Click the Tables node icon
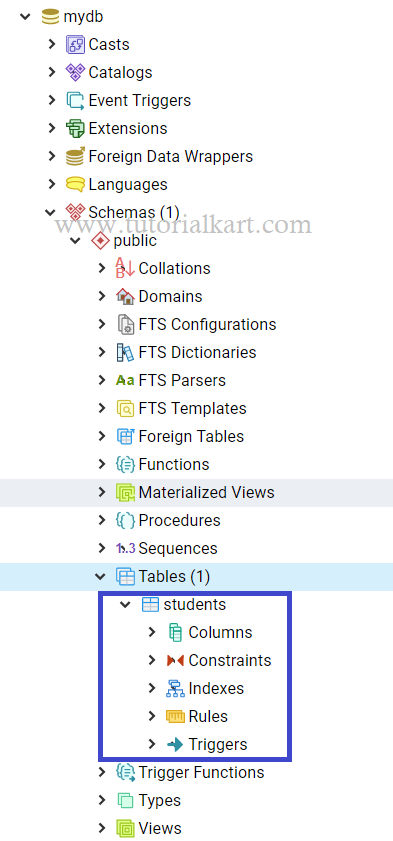The height and width of the screenshot is (841, 393). [125, 577]
